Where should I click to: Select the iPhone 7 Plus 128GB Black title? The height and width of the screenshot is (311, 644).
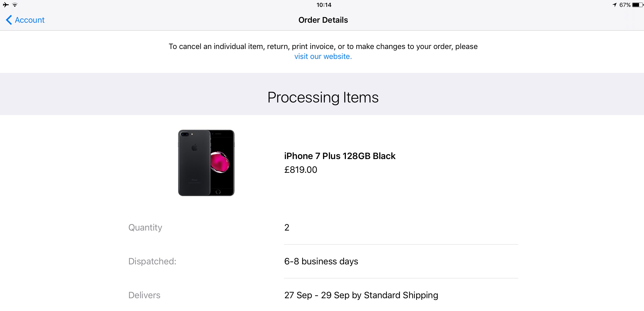tap(340, 156)
